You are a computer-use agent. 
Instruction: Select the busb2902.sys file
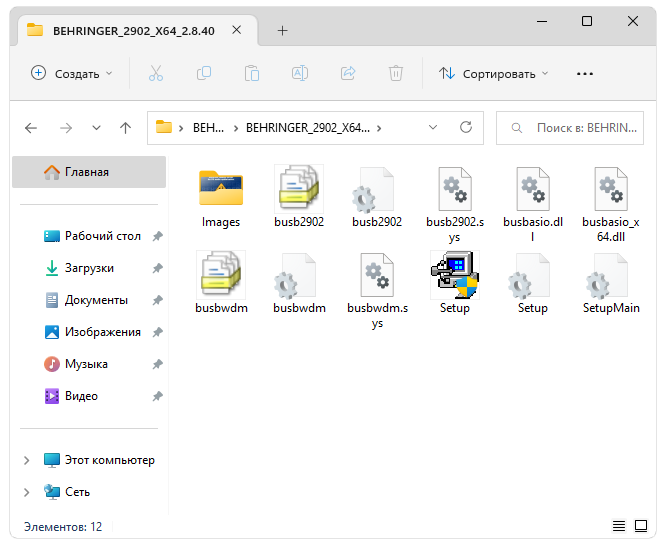click(x=455, y=205)
